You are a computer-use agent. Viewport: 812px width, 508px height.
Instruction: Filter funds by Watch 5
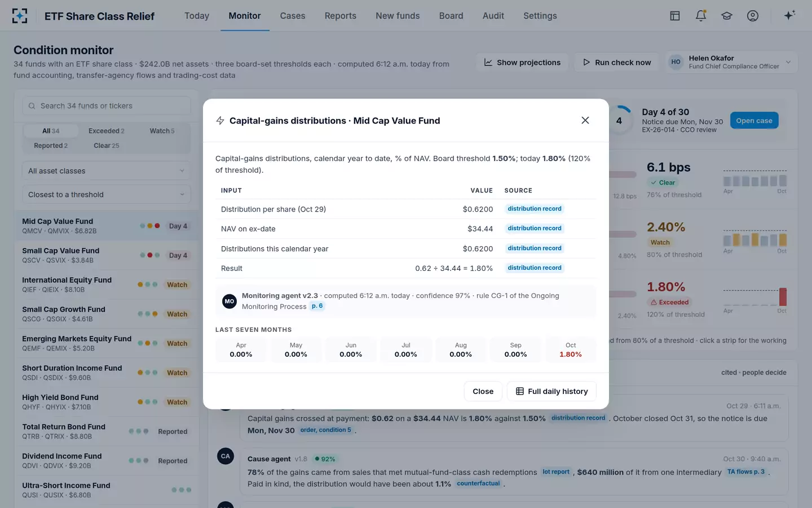coord(162,131)
